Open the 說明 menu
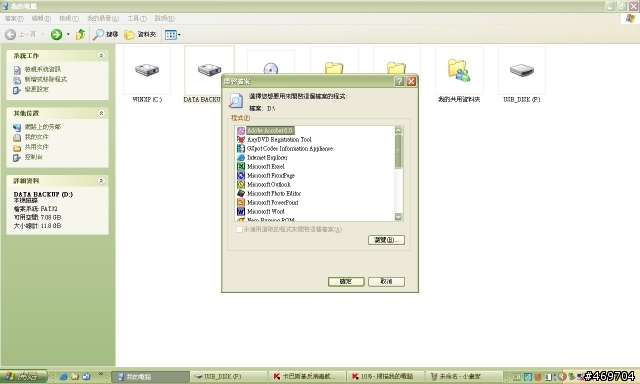Viewport: 640px width, 384px height. coord(164,18)
